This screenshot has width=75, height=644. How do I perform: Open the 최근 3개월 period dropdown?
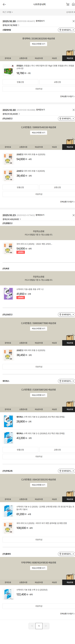coord(7,12)
